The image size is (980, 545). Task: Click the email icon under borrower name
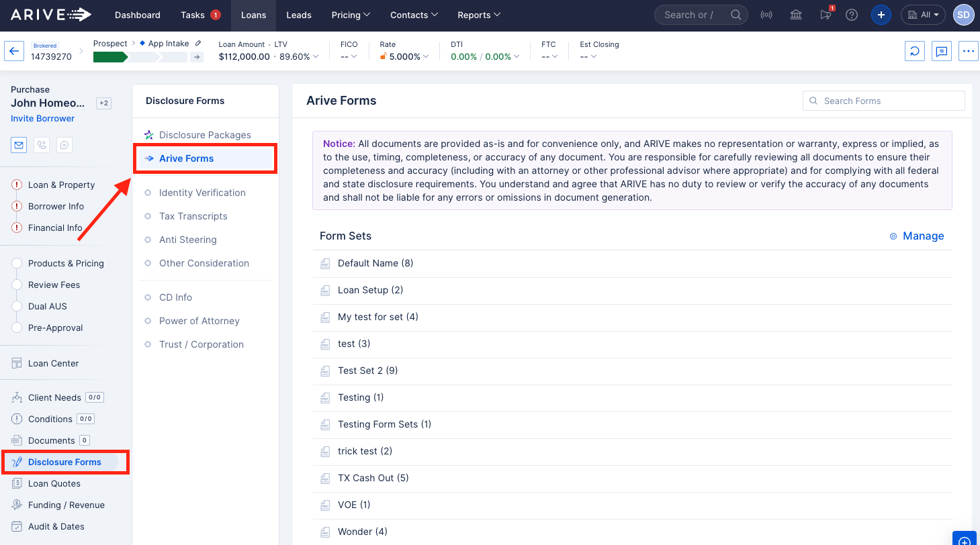19,144
